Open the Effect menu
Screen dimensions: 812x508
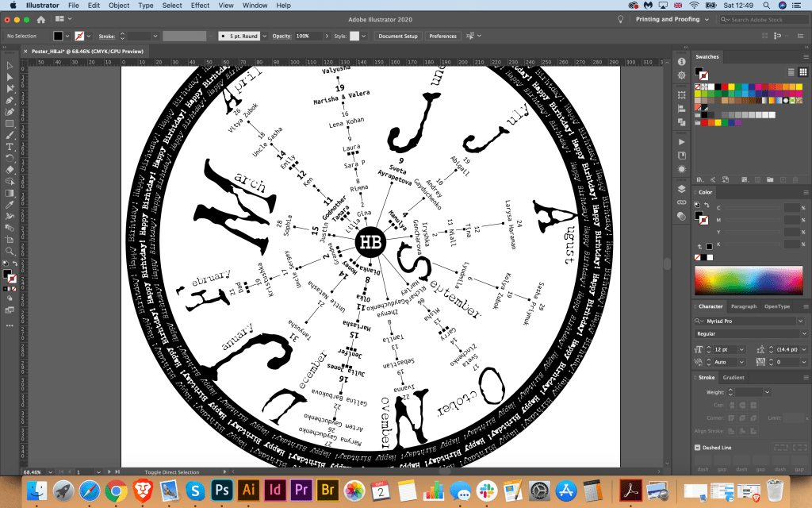(x=200, y=6)
